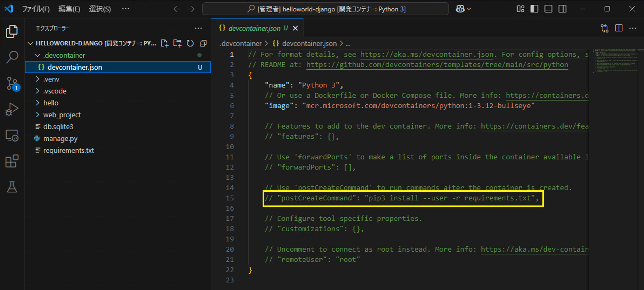Toggle the bottom panel
Viewport: 644px width, 290px height.
548,9
